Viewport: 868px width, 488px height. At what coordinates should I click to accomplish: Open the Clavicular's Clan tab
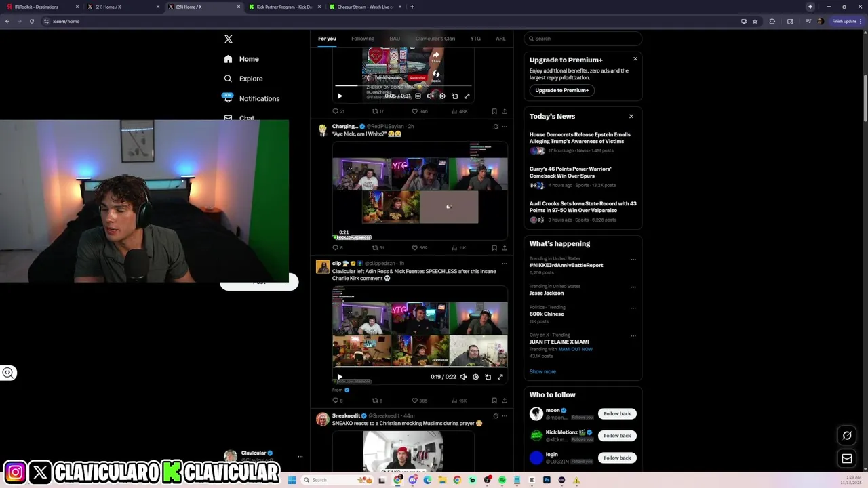(435, 39)
